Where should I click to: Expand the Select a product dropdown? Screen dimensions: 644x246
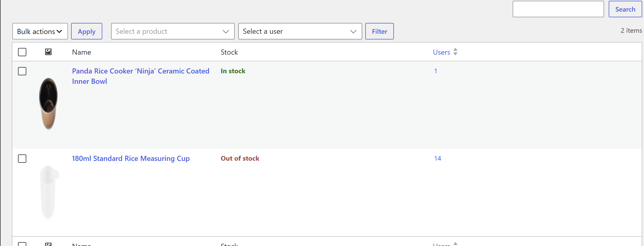173,31
